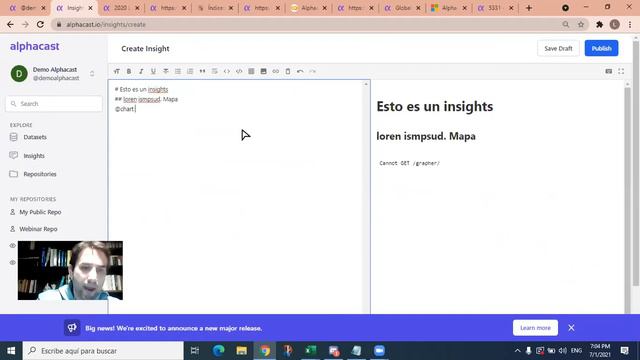This screenshot has height=360, width=640.
Task: Click the eye icon just above the webcam overlay
Action: pyautogui.click(x=13, y=246)
